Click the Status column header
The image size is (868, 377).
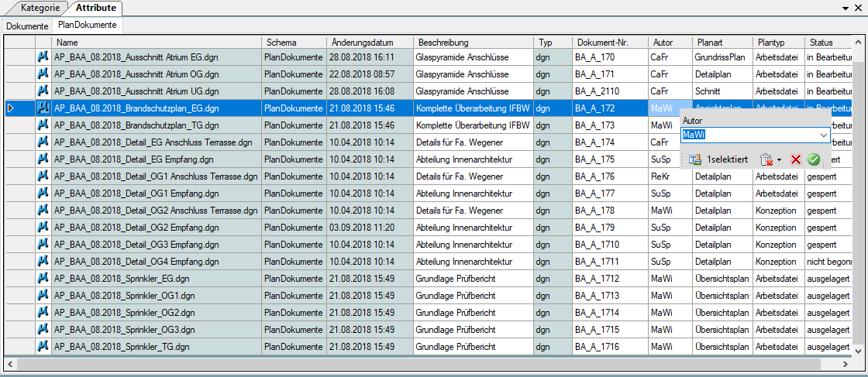pyautogui.click(x=828, y=43)
